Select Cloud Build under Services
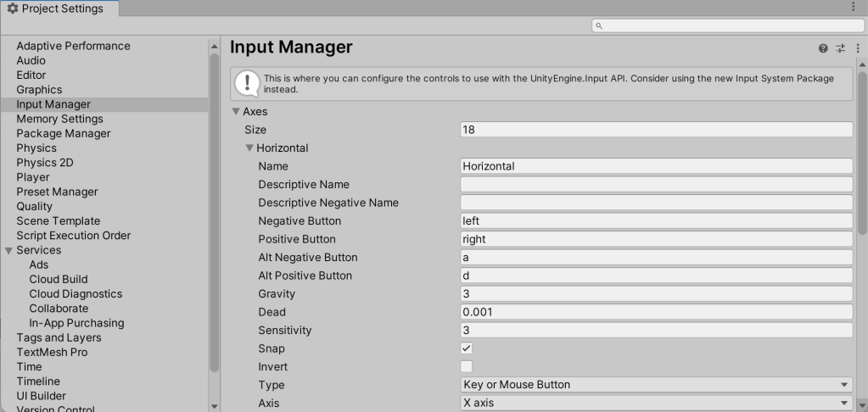Viewport: 868px width, 412px height. 58,279
